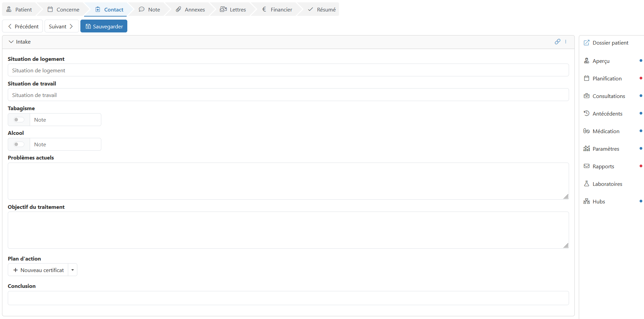
Task: Click the Planification calendar icon
Action: click(587, 78)
